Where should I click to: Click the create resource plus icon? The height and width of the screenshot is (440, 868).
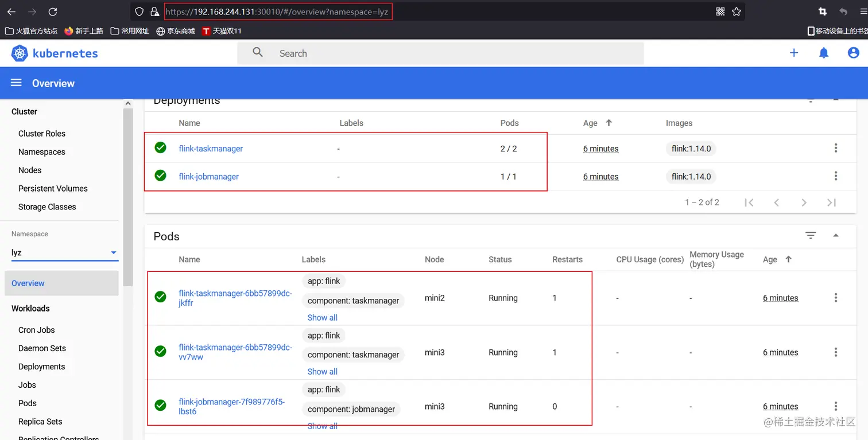pos(794,53)
